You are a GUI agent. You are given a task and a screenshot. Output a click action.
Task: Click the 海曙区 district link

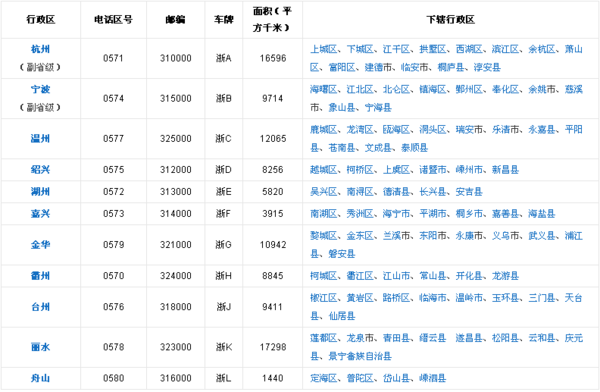point(324,89)
